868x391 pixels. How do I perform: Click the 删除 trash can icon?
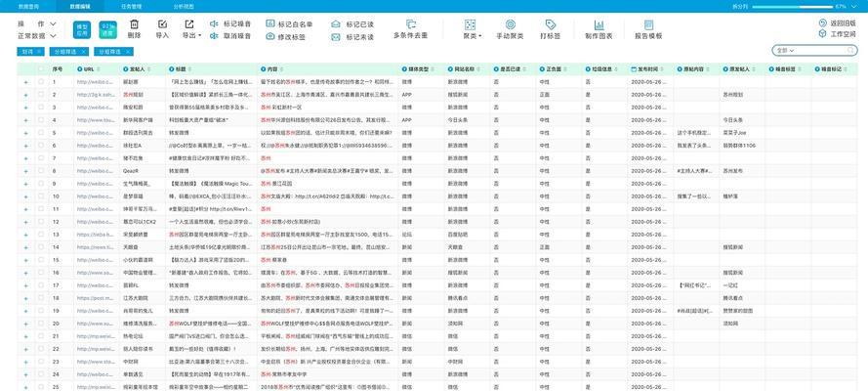134,24
